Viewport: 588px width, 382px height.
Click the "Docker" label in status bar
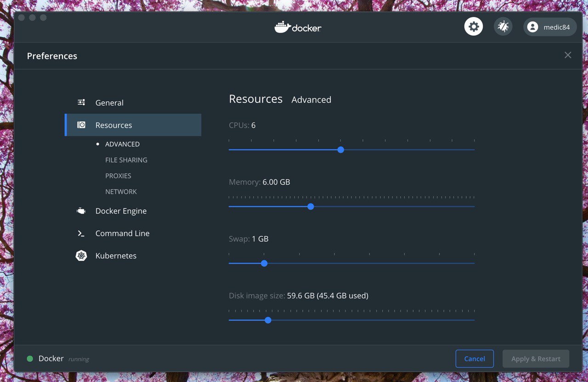pyautogui.click(x=51, y=359)
